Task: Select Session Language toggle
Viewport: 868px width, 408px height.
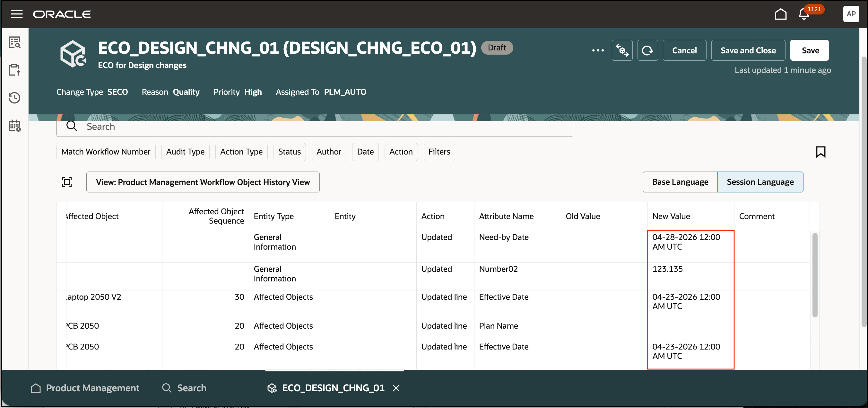Action: [x=760, y=182]
